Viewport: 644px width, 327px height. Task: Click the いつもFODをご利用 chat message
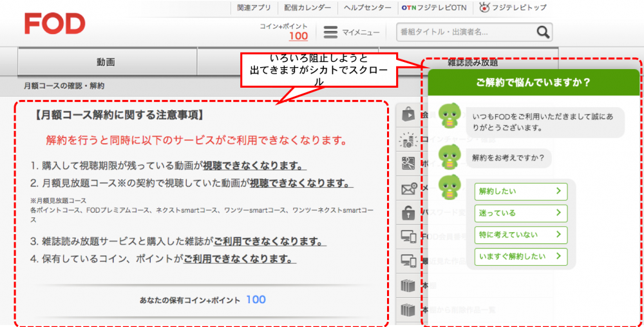pos(545,122)
